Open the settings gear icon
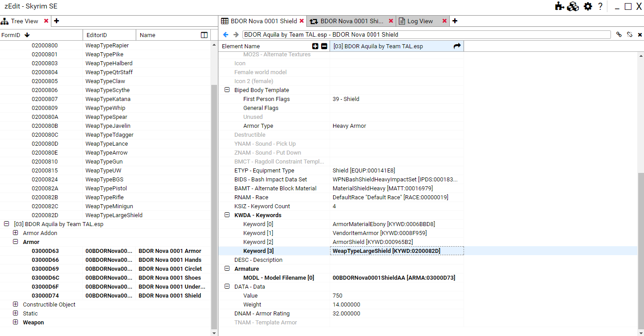The height and width of the screenshot is (336, 644). coord(588,6)
